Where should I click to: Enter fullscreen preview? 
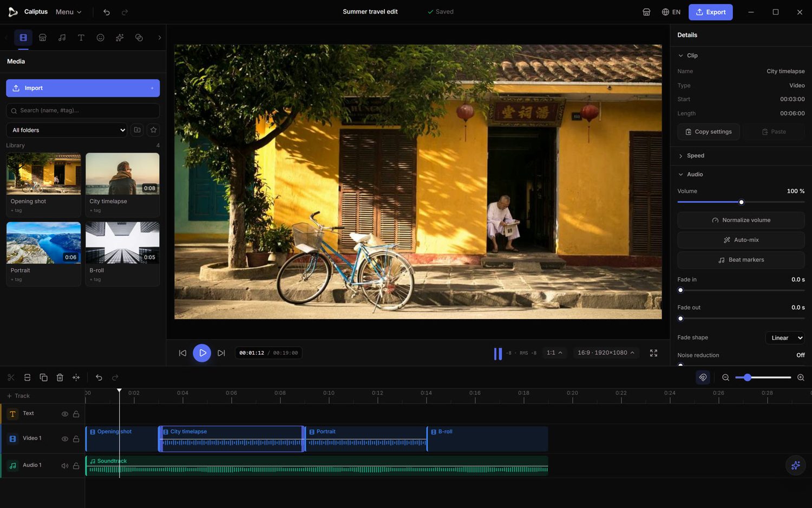point(654,353)
